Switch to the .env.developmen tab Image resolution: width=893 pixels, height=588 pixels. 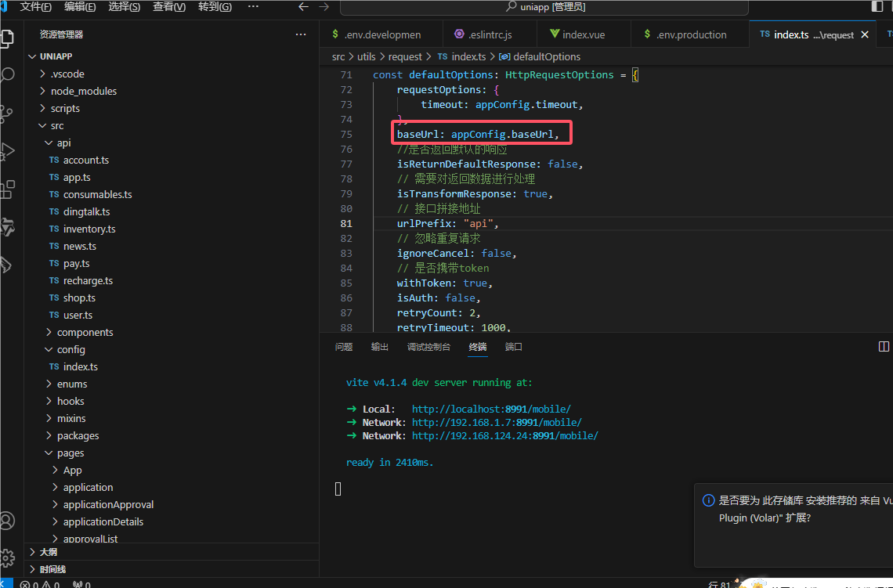pyautogui.click(x=381, y=34)
